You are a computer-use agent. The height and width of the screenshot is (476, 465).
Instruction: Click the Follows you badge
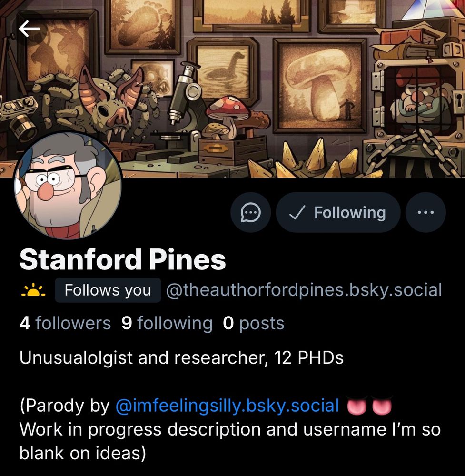coord(108,290)
